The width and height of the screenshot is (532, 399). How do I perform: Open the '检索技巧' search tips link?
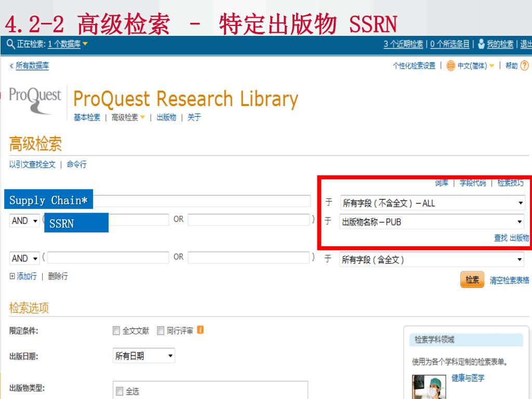coord(511,183)
